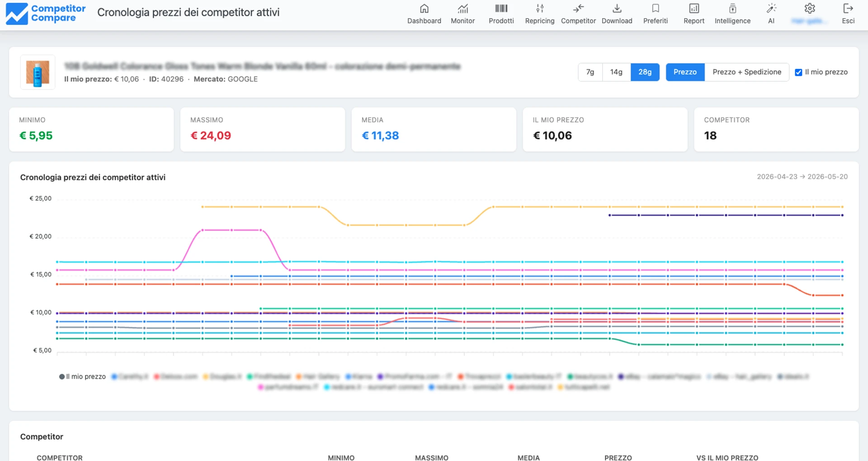
Task: Open Prodotti from the barcode icon
Action: pos(501,14)
